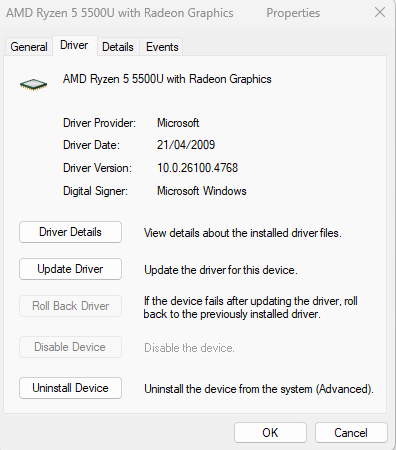The width and height of the screenshot is (396, 450).
Task: Click 'View details about the installed driver files.' text
Action: click(x=243, y=233)
